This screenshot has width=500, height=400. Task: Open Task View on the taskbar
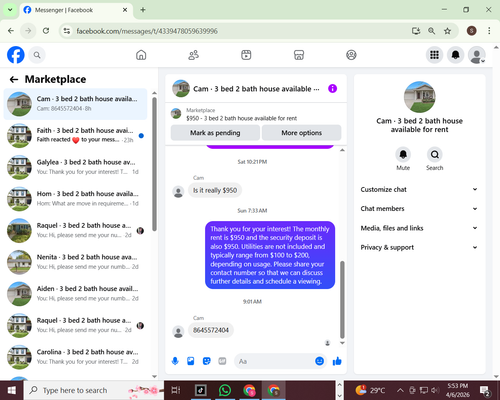176,390
